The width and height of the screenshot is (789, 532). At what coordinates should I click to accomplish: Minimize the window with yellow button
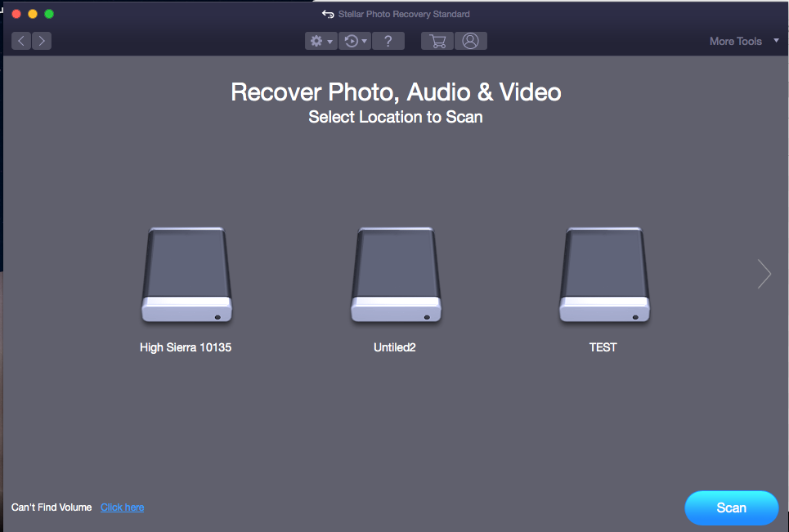[33, 14]
